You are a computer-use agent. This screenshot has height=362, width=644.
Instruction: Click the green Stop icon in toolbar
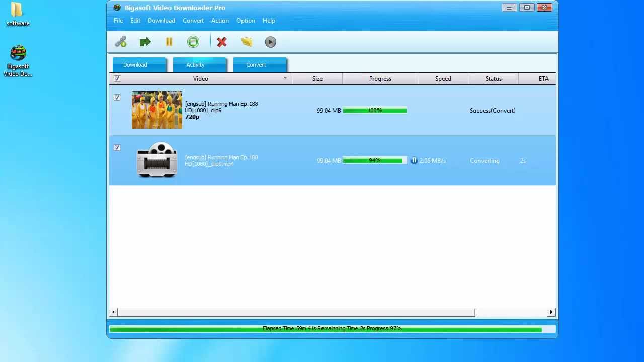pyautogui.click(x=193, y=42)
